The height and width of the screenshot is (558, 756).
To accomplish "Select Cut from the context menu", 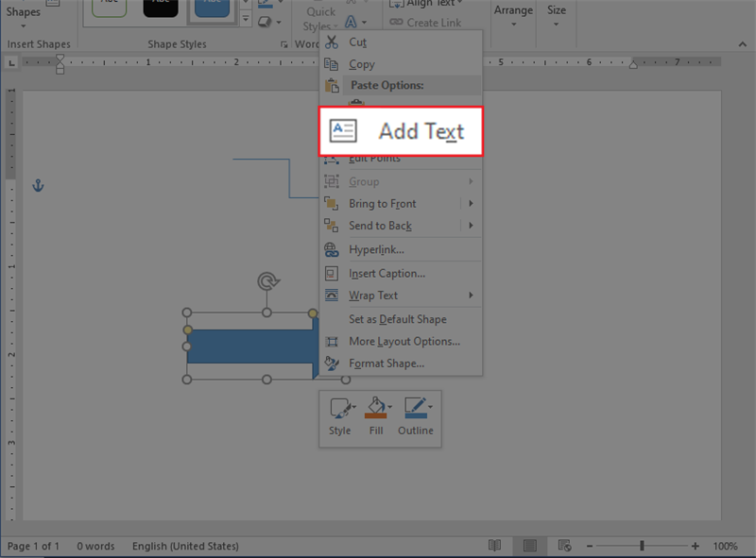I will tap(357, 42).
